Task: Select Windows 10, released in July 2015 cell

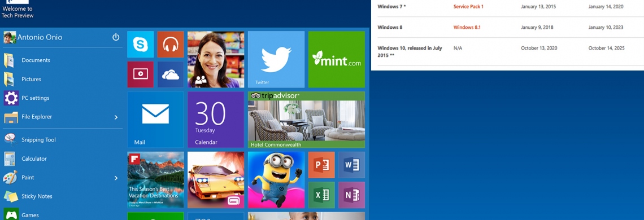Action: 410,51
